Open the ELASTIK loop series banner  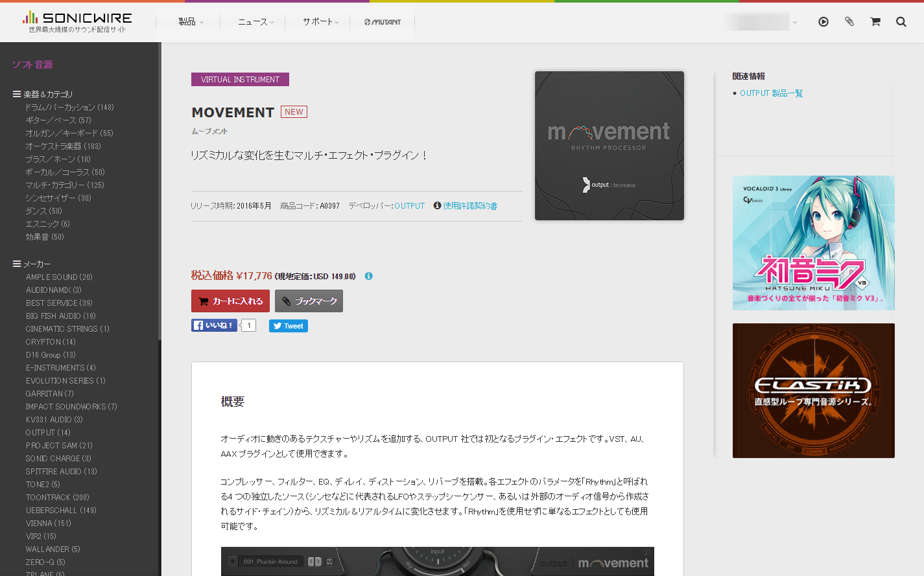tap(814, 391)
